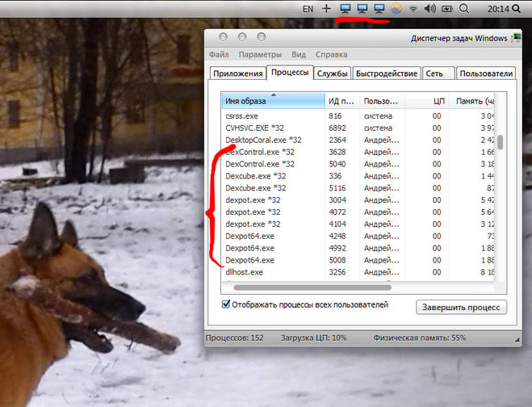The image size is (532, 407).
Task: Click the Процессов: 152 status entry
Action: (x=234, y=338)
